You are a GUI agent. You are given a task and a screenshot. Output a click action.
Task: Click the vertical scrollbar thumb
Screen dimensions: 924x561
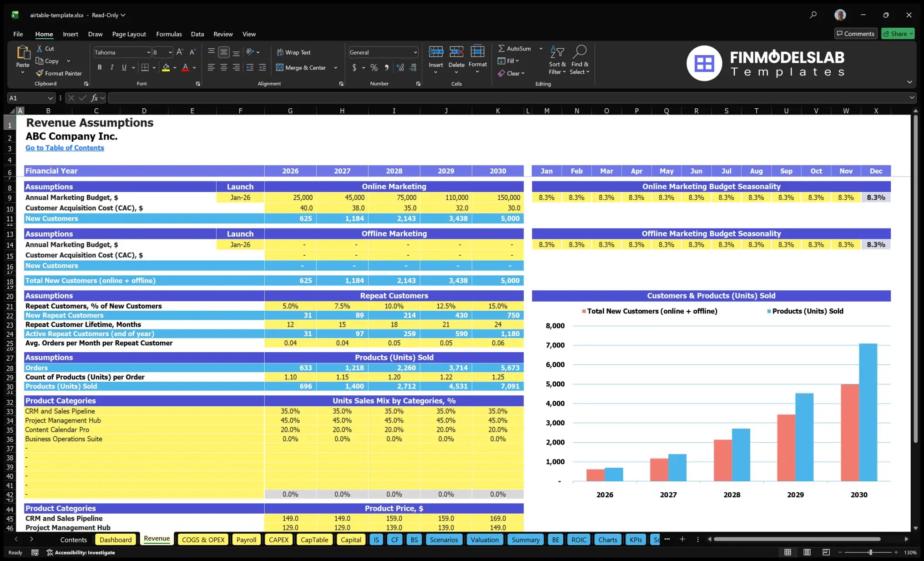(915, 279)
